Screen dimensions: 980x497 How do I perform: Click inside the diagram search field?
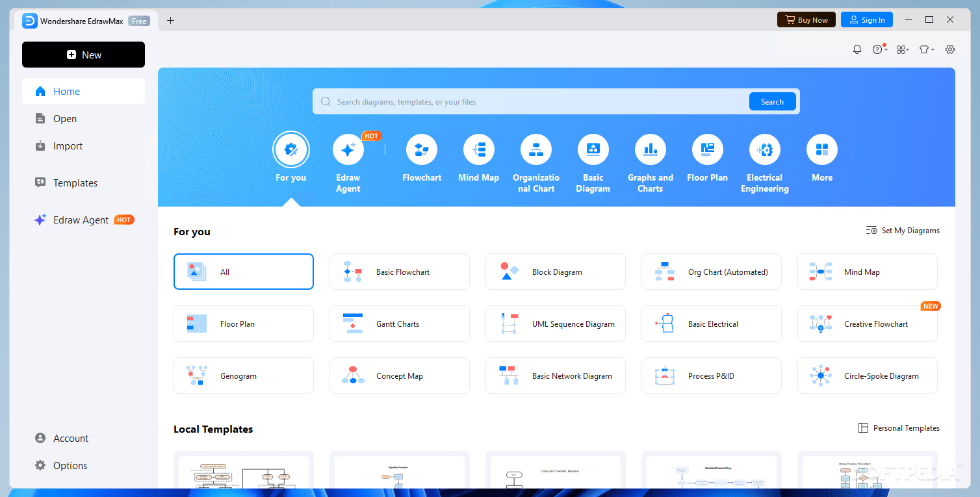tap(520, 101)
